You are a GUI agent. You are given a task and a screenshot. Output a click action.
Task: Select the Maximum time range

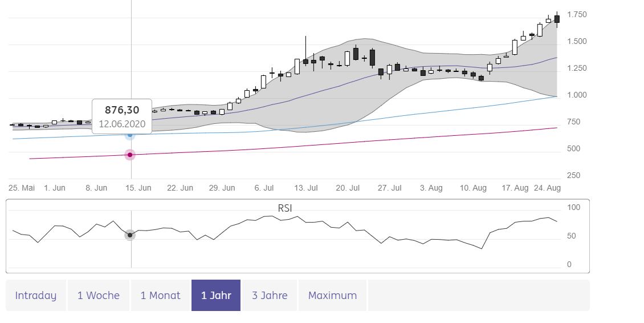tap(332, 296)
